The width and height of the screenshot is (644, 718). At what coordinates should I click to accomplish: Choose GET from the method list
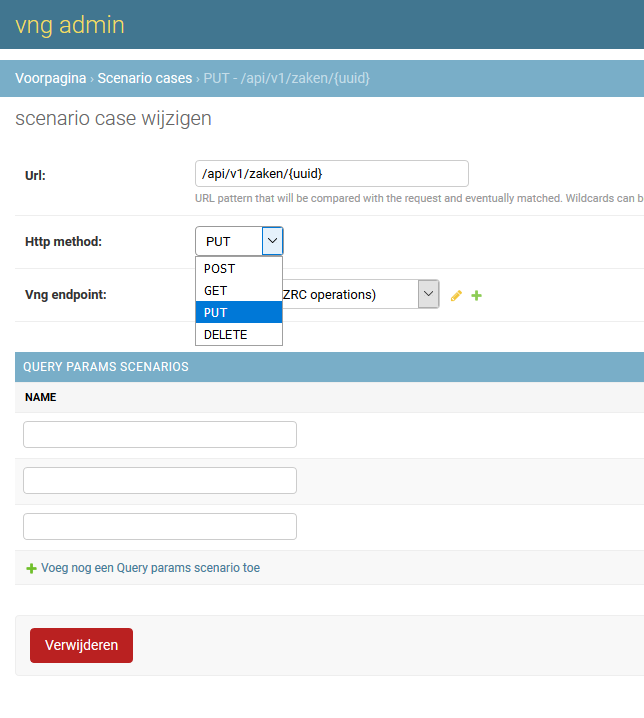click(239, 290)
